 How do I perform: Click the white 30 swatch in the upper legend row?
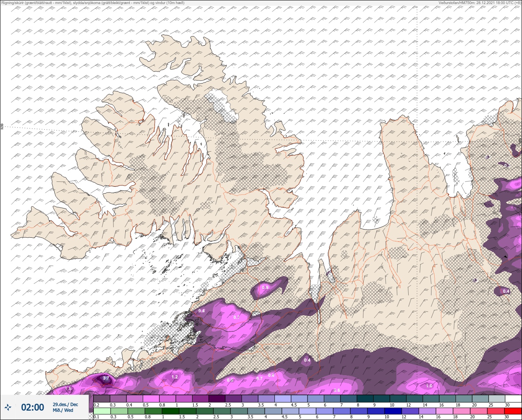pyautogui.click(x=513, y=398)
